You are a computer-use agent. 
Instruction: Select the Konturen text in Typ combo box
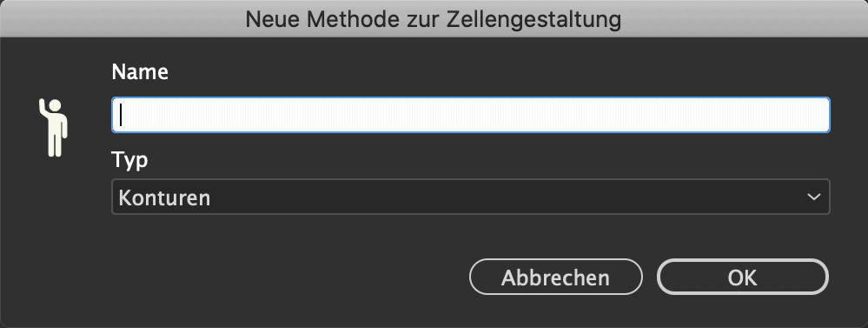(x=164, y=197)
